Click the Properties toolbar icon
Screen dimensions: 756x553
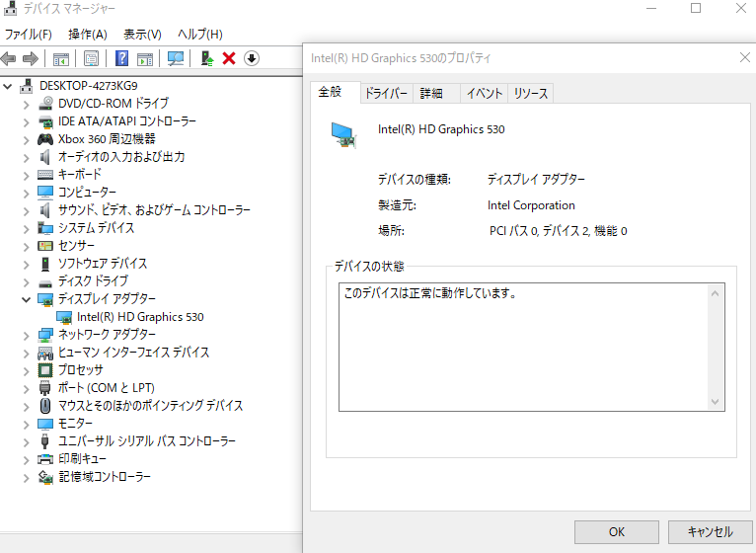[x=91, y=59]
